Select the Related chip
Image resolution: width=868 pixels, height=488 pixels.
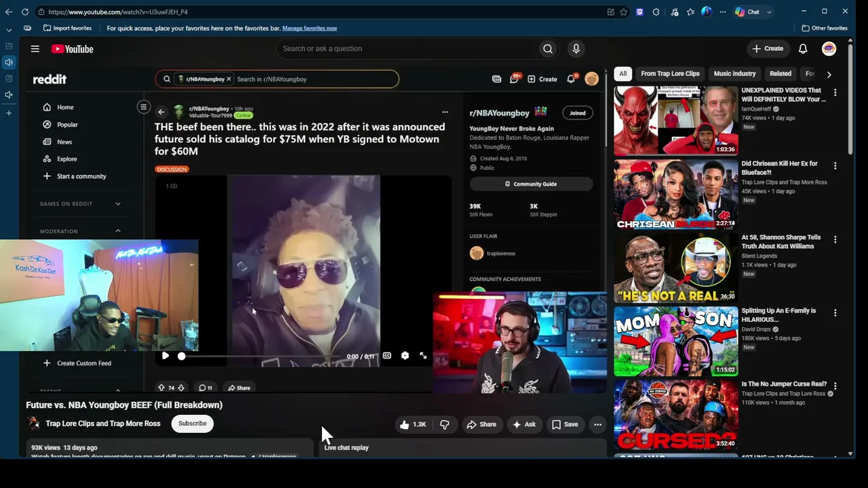tap(781, 73)
